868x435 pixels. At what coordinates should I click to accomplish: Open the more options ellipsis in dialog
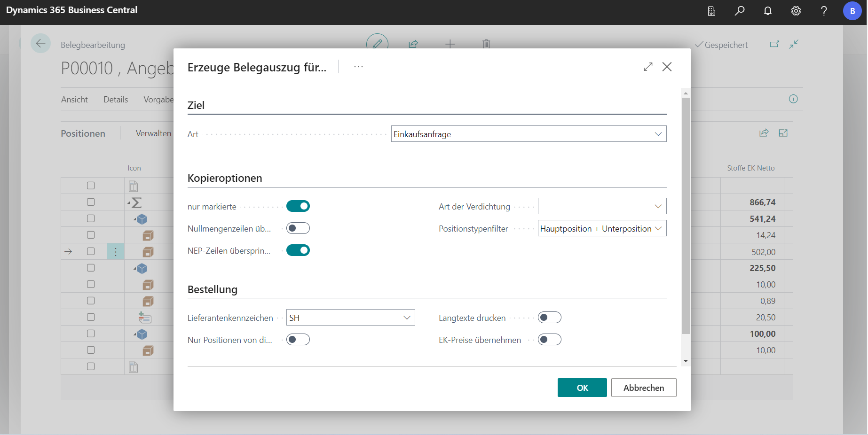click(358, 67)
